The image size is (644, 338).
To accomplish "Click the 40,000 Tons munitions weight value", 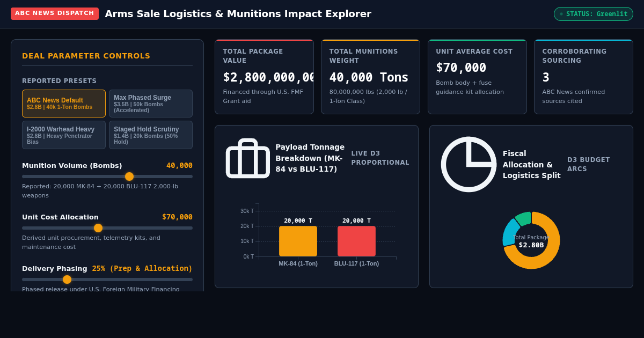I will point(369,77).
